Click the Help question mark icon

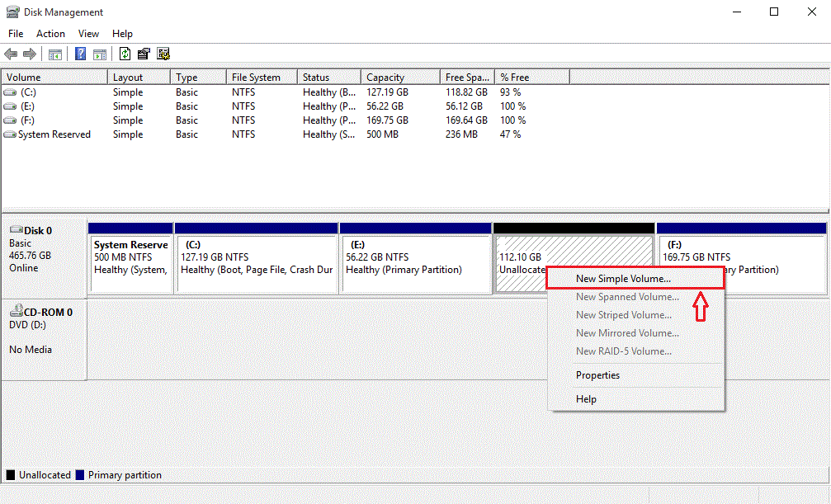(x=79, y=54)
